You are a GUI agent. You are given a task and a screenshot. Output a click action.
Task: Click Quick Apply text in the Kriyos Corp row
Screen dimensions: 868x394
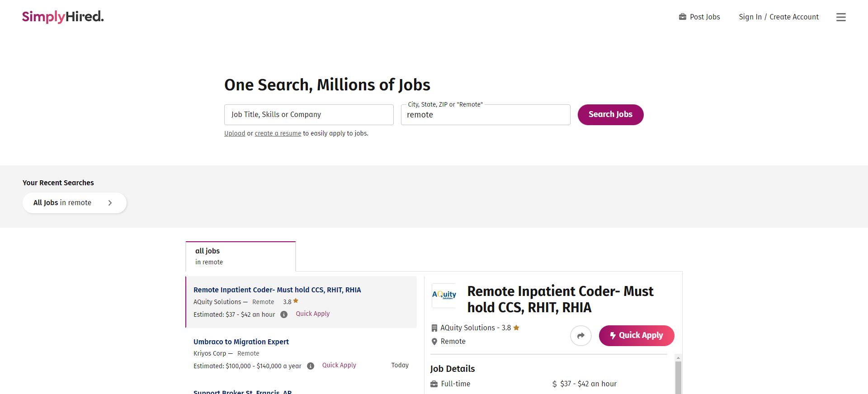click(x=339, y=365)
